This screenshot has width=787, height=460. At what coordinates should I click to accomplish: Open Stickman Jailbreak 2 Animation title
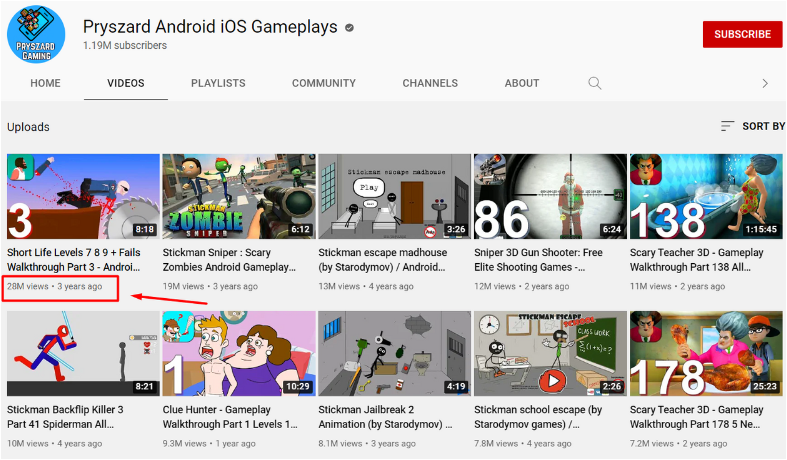point(385,417)
